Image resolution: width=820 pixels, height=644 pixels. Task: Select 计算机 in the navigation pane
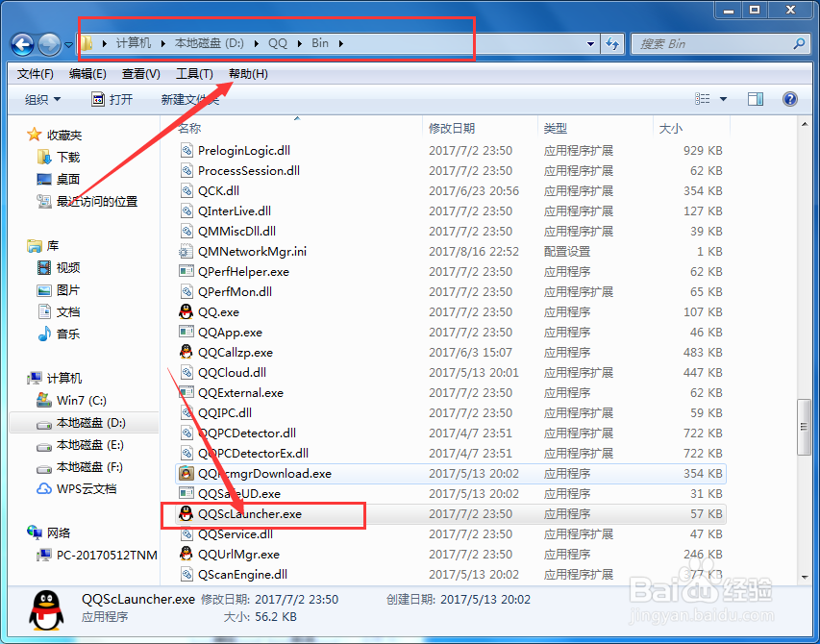pyautogui.click(x=64, y=378)
